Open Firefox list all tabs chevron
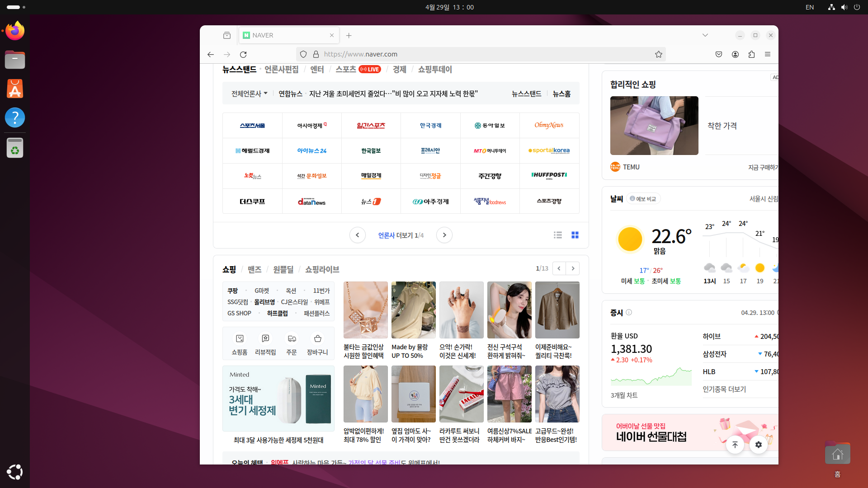Image resolution: width=868 pixels, height=488 pixels. [705, 35]
